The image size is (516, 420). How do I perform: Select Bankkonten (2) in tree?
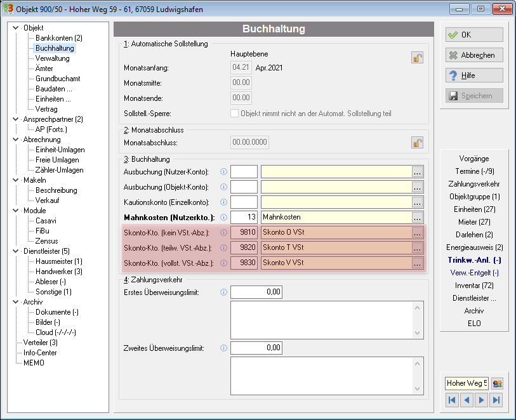pos(59,38)
